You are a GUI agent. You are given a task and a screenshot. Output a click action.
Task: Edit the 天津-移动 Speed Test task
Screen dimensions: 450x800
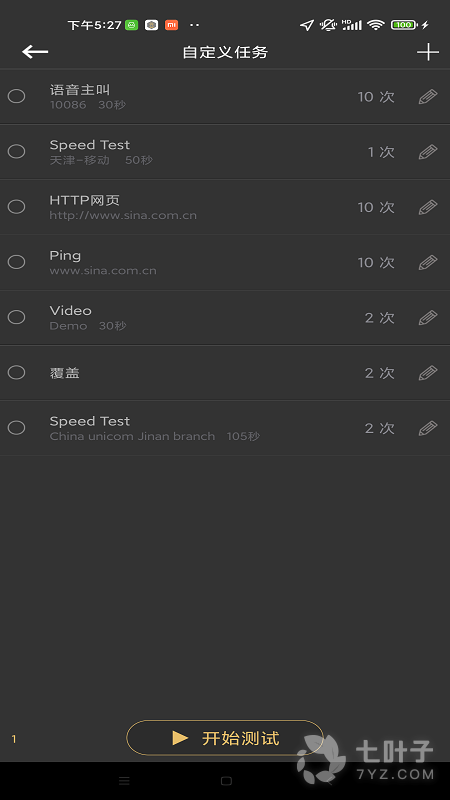428,152
